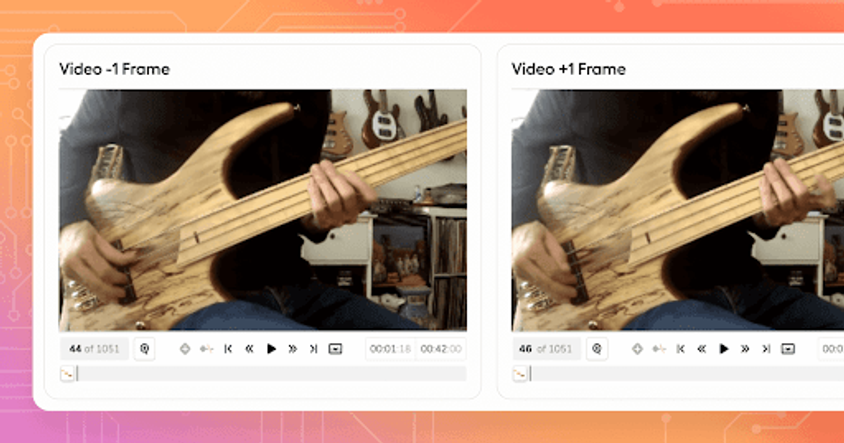Viewport: 844px width, 443px height.
Task: Play the Video -1 Frame clip
Action: 271,349
